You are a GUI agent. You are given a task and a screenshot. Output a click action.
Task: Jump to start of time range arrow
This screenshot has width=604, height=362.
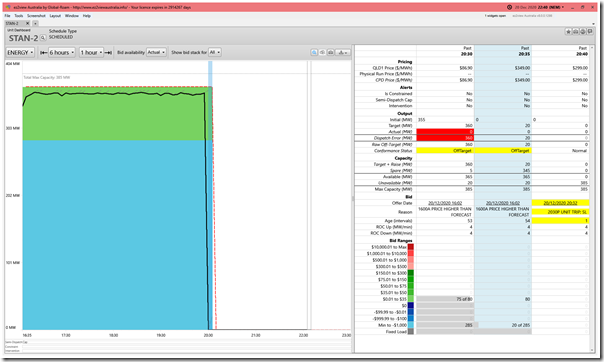44,52
